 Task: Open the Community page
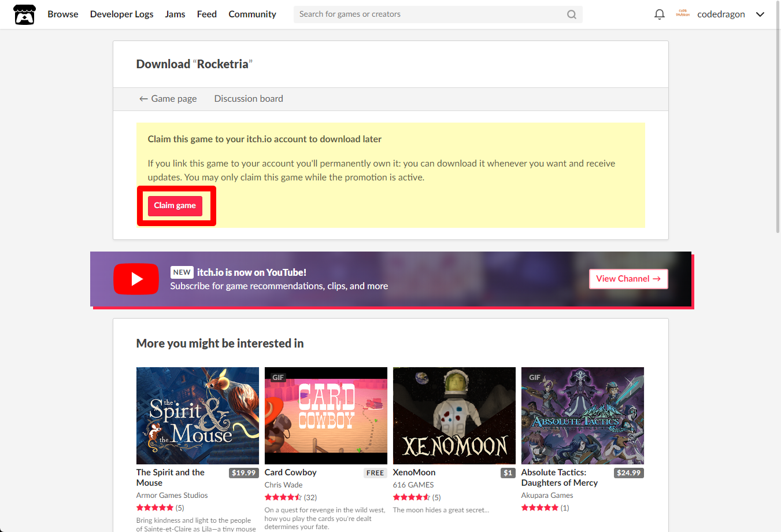(x=252, y=14)
